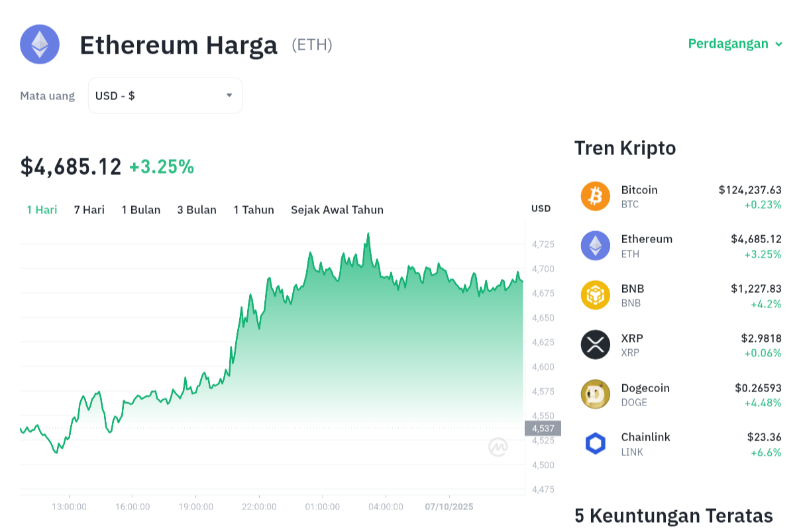The height and width of the screenshot is (532, 799).
Task: Click the Chainlink coin icon
Action: (595, 444)
